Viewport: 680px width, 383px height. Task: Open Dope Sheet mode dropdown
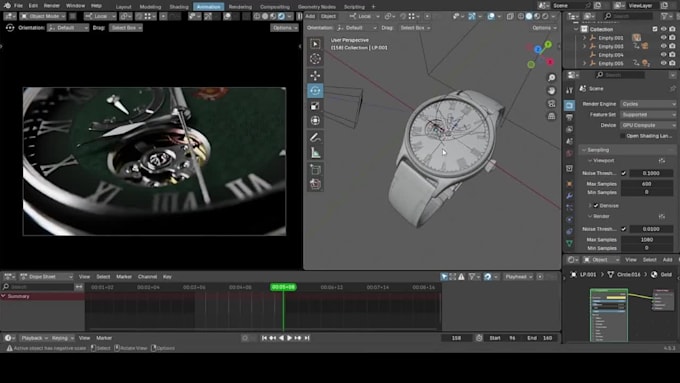click(x=47, y=277)
